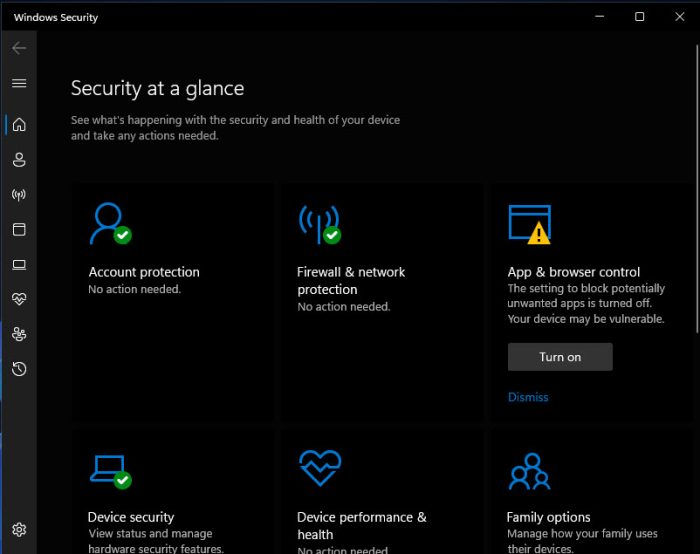This screenshot has width=700, height=554.
Task: Click the Device performance & health heart icon
Action: tap(320, 467)
